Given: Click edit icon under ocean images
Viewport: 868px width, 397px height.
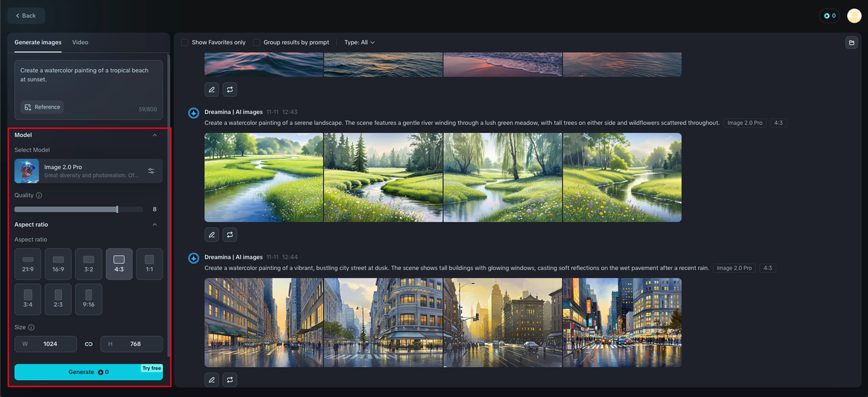Looking at the screenshot, I should [x=212, y=90].
